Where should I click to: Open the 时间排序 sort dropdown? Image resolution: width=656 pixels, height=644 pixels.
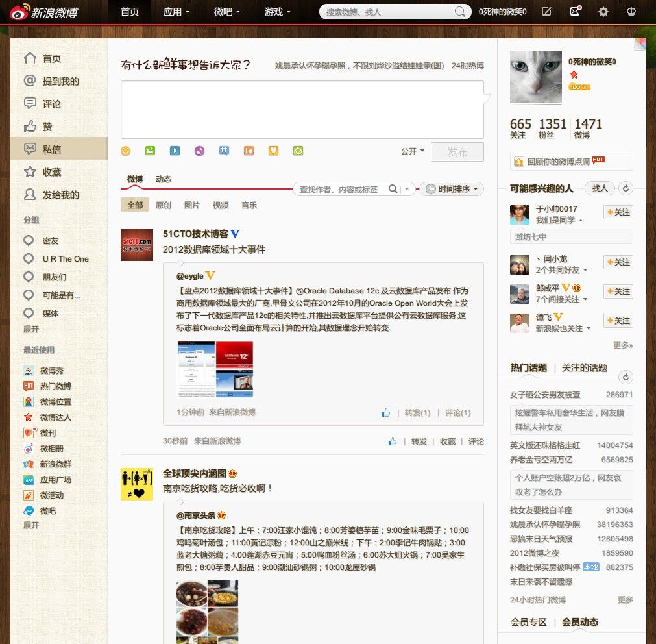point(452,189)
